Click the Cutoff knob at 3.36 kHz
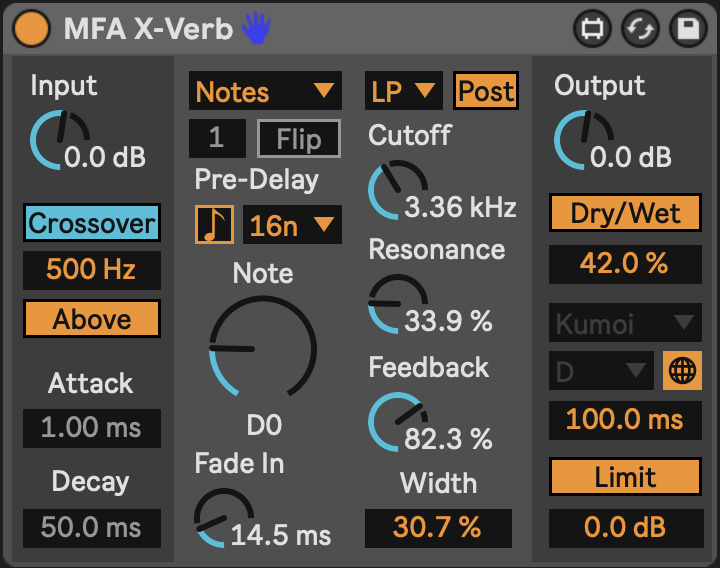This screenshot has width=720, height=568. pyautogui.click(x=398, y=190)
